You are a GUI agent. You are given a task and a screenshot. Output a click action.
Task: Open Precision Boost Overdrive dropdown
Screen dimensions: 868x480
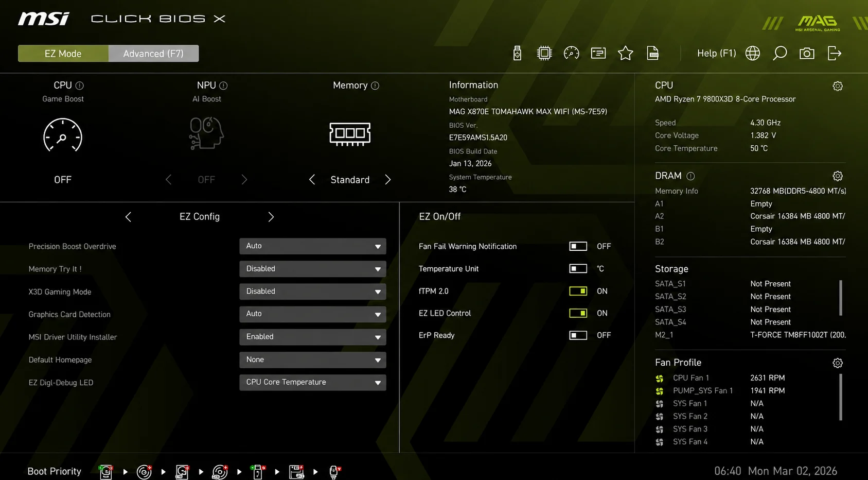[x=313, y=246]
